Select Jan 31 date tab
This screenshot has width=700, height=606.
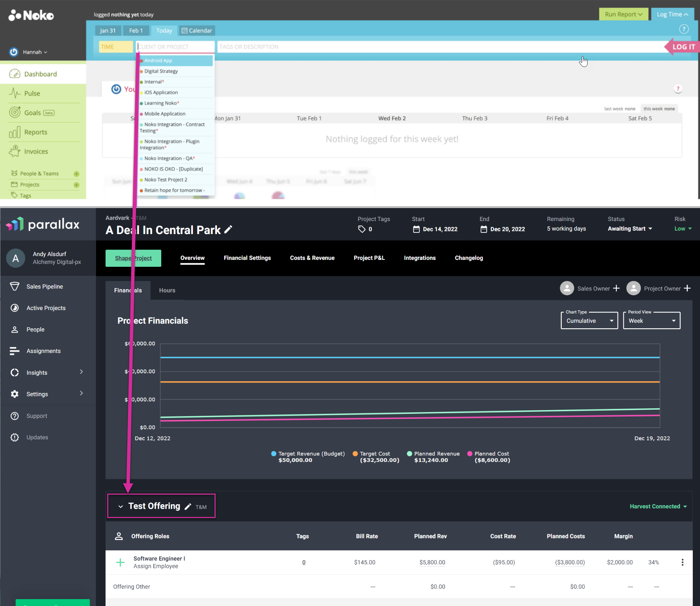coord(108,31)
